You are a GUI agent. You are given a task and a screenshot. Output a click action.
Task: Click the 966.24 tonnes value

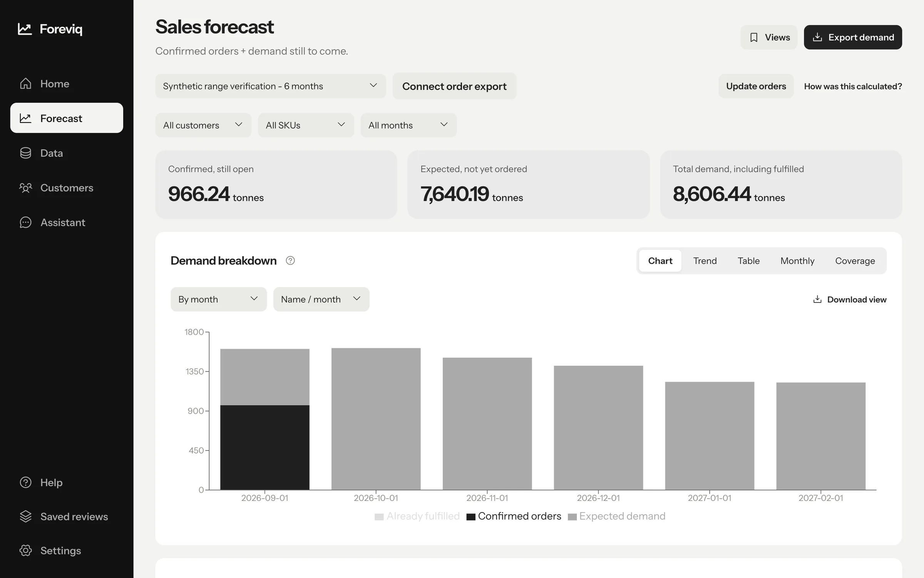coord(216,194)
